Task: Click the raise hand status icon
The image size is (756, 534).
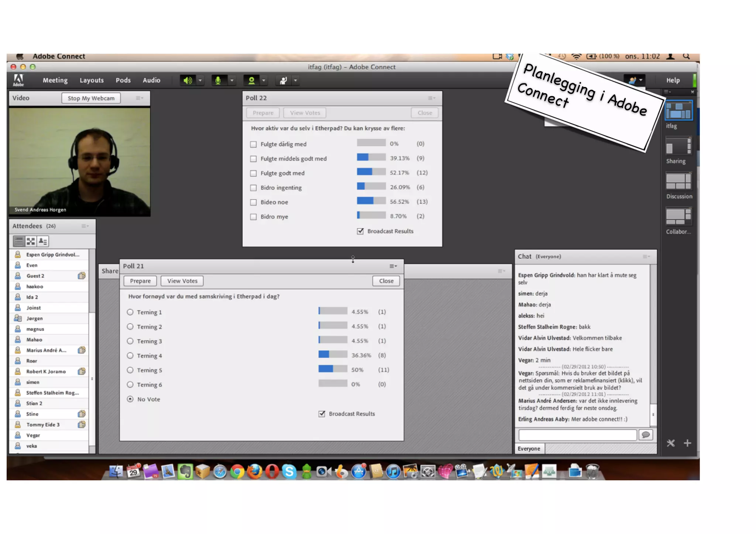Action: pos(283,80)
